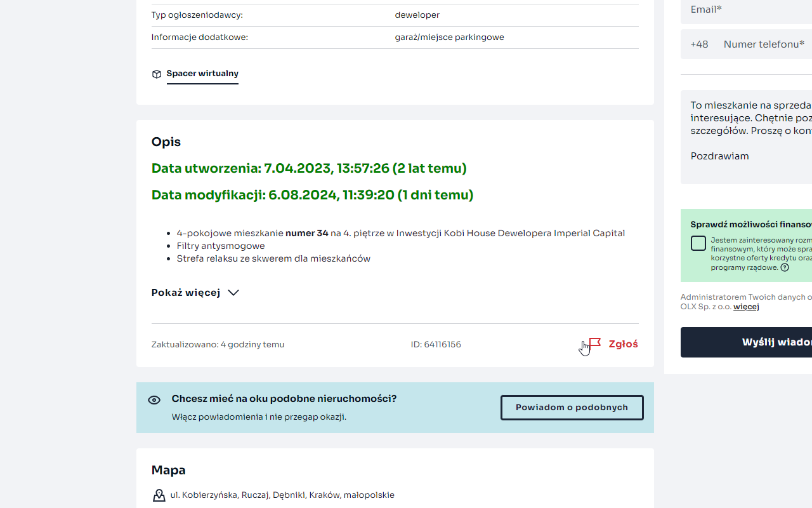Viewport: 812px width, 508px height.
Task: Click the question mark help icon
Action: 785,268
